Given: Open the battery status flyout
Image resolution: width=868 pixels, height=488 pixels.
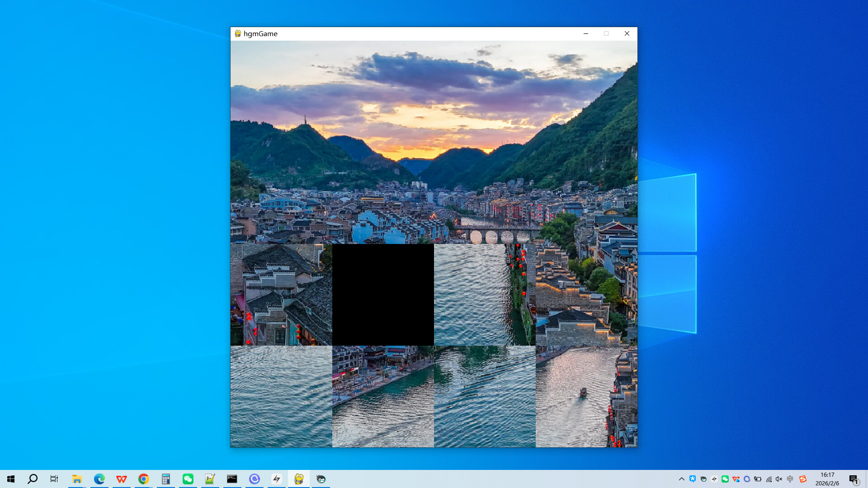Looking at the screenshot, I should [x=758, y=479].
